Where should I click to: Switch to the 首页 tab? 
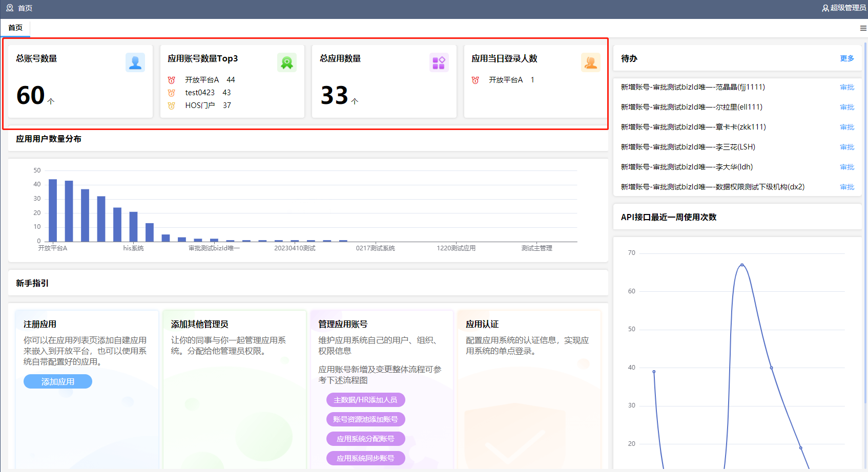15,28
